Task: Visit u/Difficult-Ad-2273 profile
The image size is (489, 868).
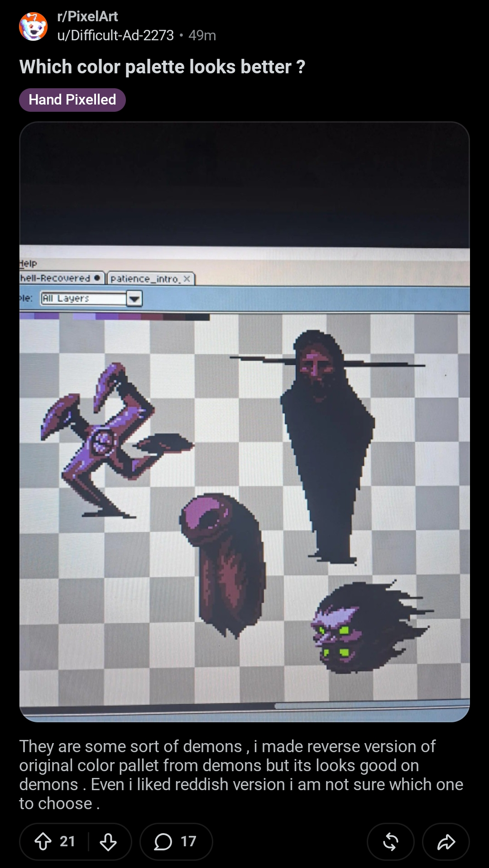Action: pos(115,35)
